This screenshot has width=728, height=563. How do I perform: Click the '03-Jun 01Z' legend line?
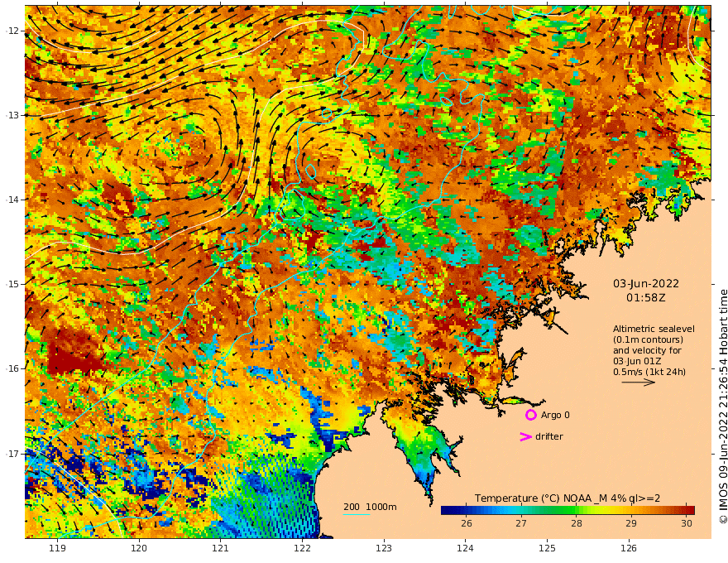[637, 361]
